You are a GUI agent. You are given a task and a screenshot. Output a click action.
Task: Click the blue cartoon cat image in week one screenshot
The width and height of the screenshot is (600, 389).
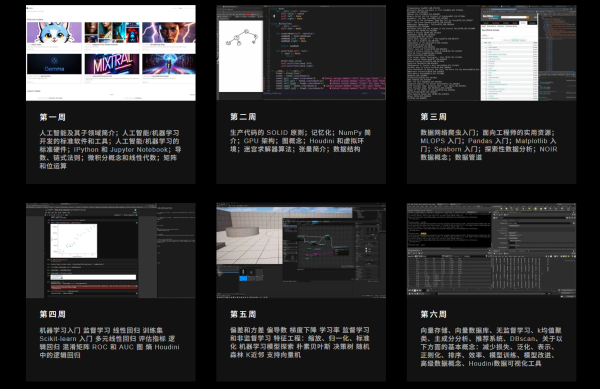(x=54, y=32)
